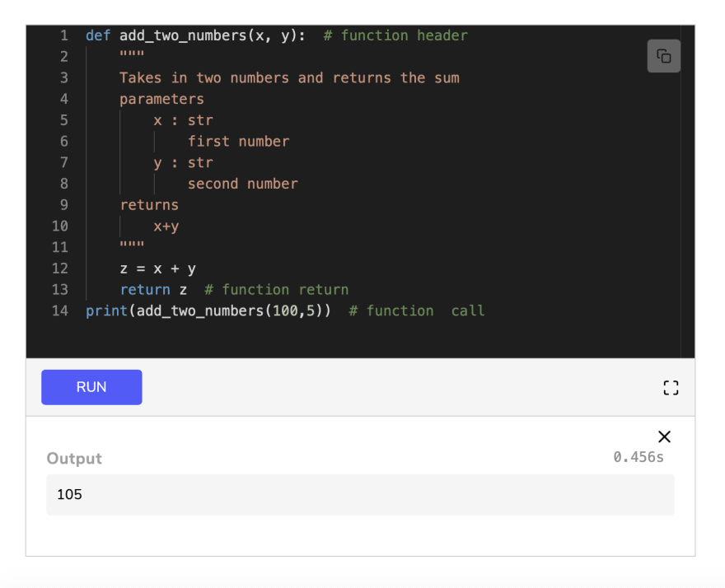
Task: Click line number 1 in gutter
Action: coord(63,35)
